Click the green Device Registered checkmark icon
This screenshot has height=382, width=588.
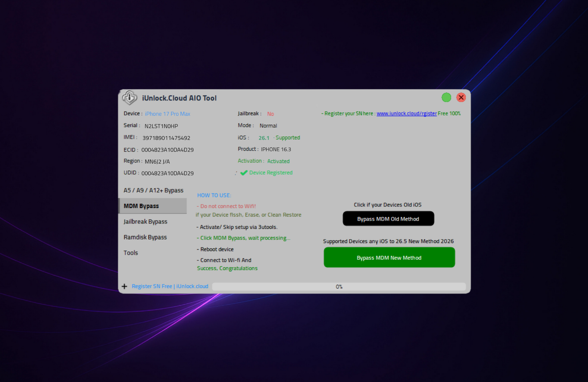pos(244,173)
